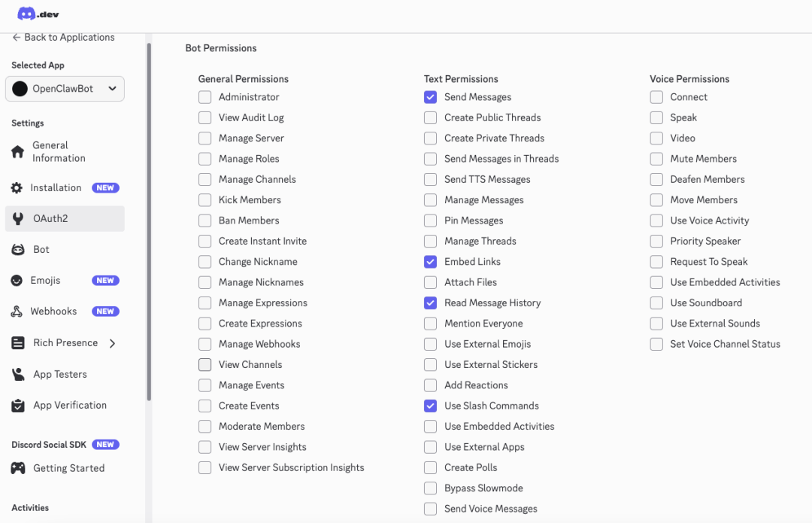Click the Bot robot icon
The image size is (812, 523).
(17, 250)
